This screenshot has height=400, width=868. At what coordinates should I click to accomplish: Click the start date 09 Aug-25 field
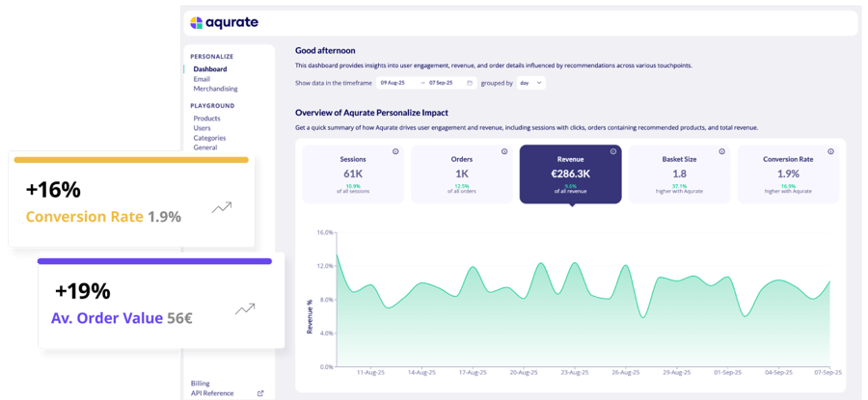coord(395,83)
